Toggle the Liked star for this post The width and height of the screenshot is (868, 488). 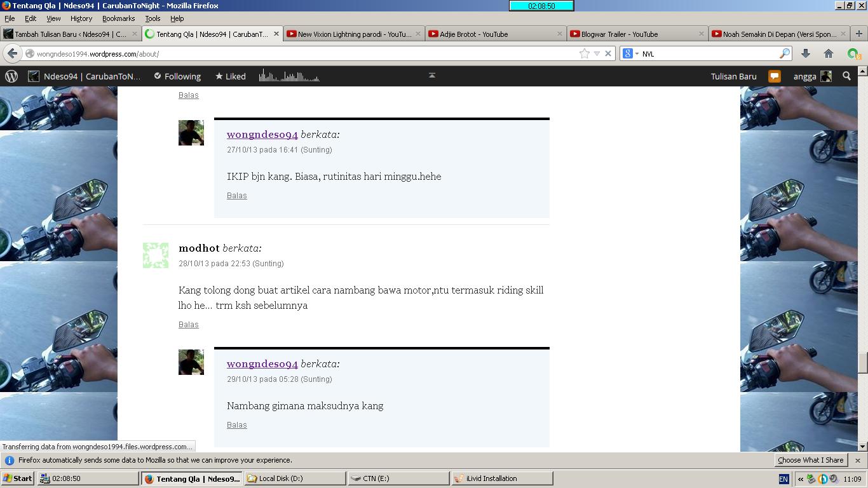[230, 76]
